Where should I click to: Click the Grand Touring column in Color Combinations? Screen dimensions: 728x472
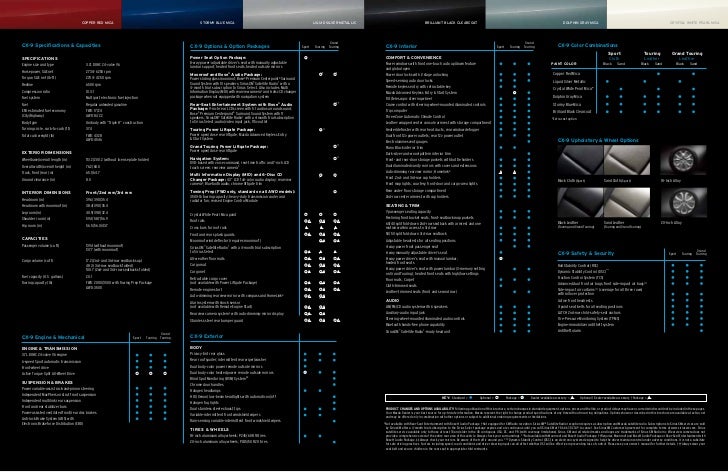pos(687,54)
